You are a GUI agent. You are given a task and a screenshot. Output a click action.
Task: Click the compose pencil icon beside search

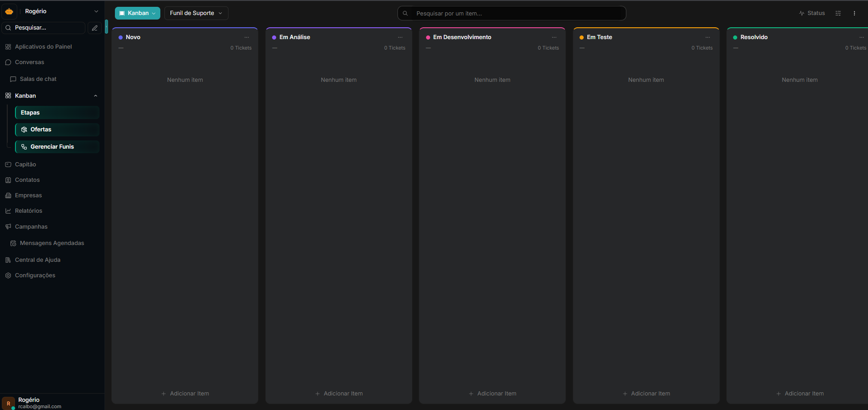[94, 28]
